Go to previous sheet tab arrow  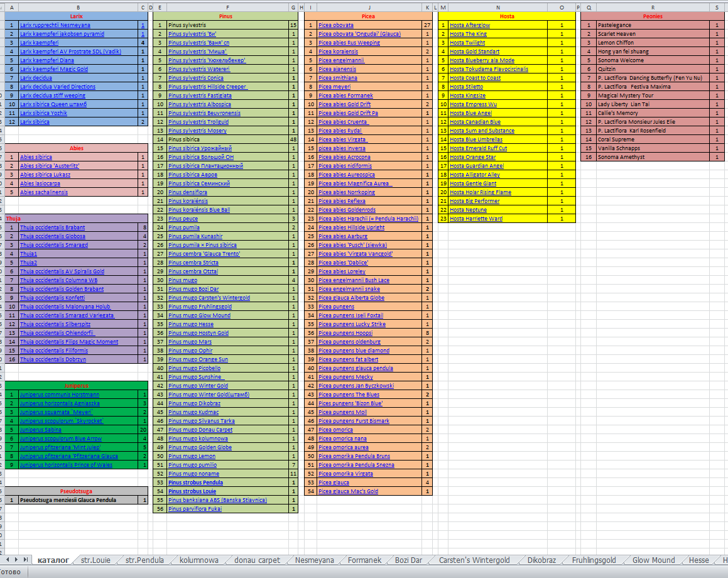[x=9, y=559]
